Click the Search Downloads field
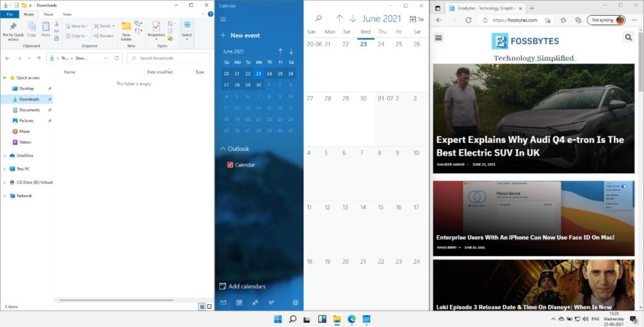This screenshot has height=327, width=644. coord(169,58)
